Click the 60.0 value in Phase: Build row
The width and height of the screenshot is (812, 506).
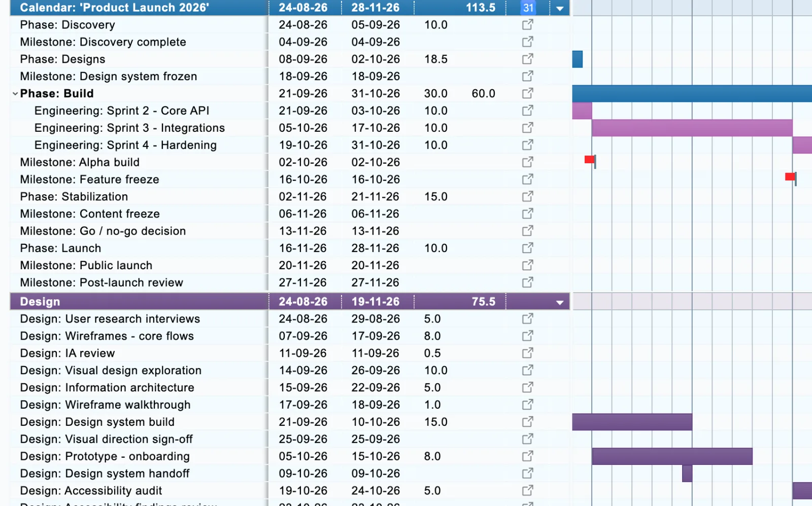(x=483, y=94)
